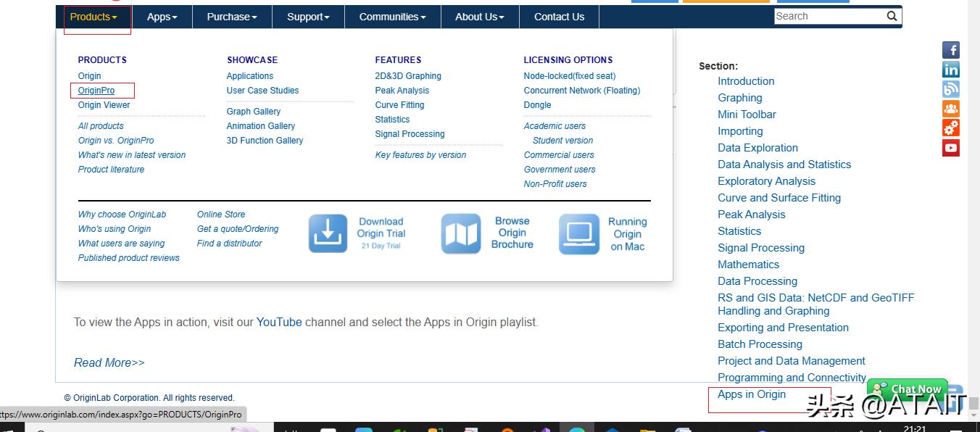
Task: Open the Communities dropdown menu
Action: click(392, 17)
